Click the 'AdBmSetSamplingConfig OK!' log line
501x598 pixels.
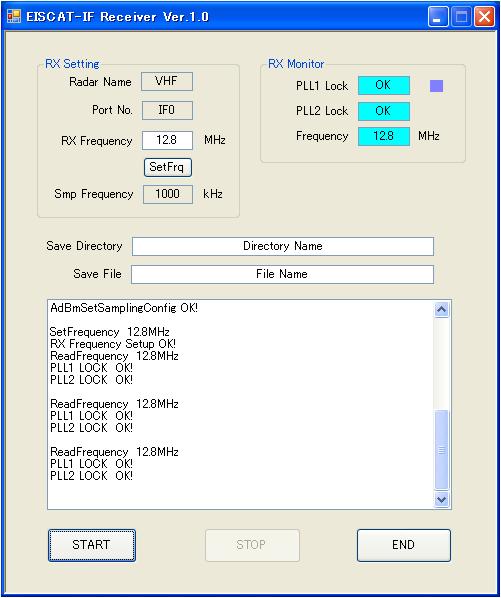point(124,308)
